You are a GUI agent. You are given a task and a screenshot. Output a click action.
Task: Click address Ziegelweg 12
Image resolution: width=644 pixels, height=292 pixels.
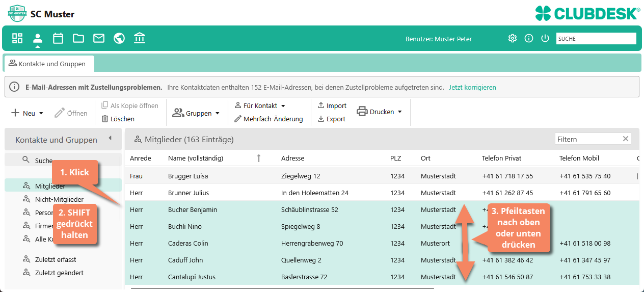tap(301, 176)
